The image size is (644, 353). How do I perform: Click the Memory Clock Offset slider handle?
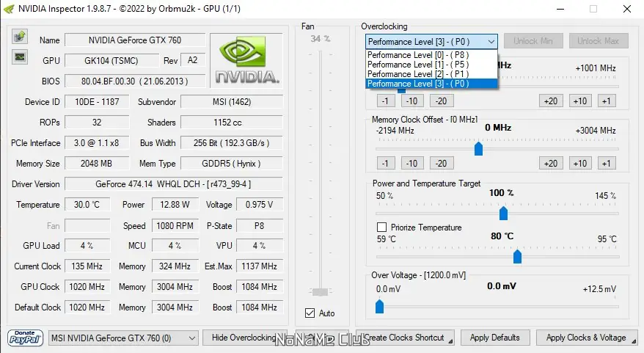[x=478, y=149]
